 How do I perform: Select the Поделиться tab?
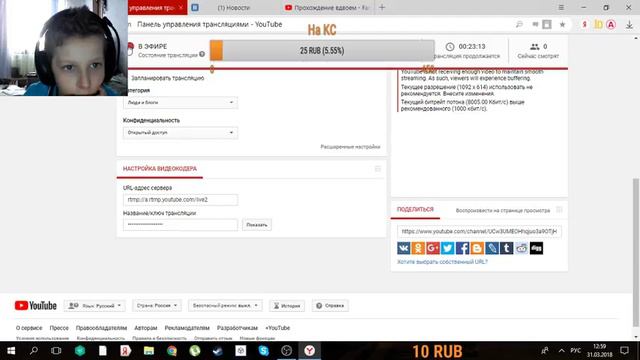click(x=415, y=209)
